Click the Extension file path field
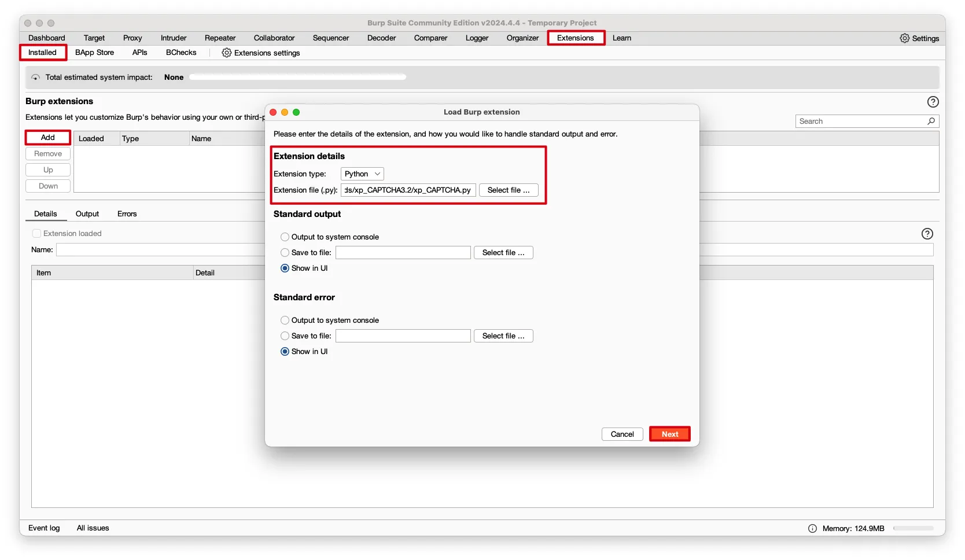This screenshot has width=965, height=560. click(408, 190)
